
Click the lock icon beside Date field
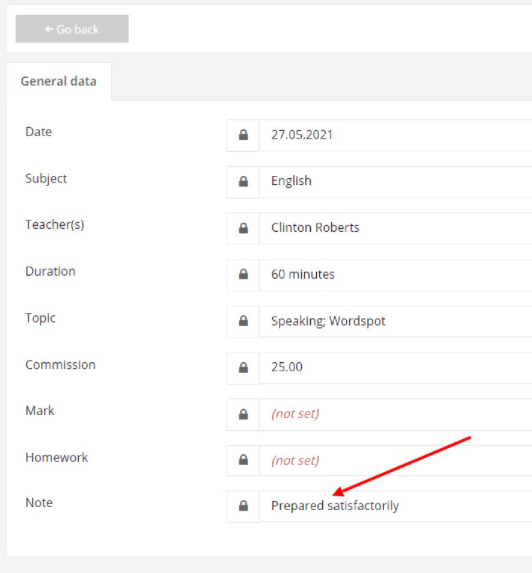[x=243, y=135]
